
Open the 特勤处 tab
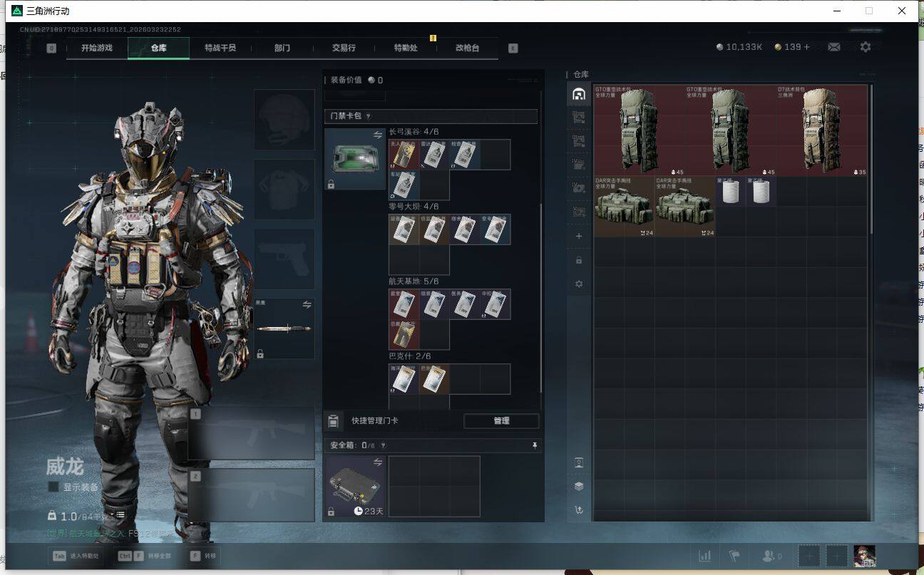[406, 48]
